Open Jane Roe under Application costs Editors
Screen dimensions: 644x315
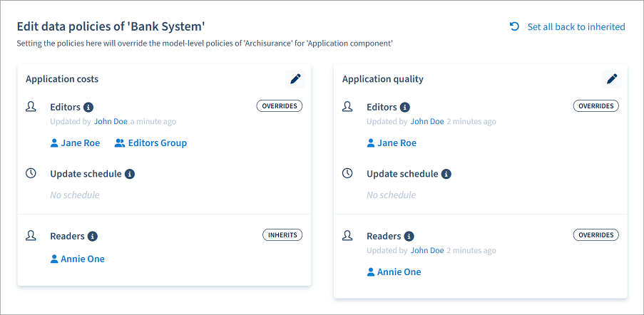(x=75, y=143)
